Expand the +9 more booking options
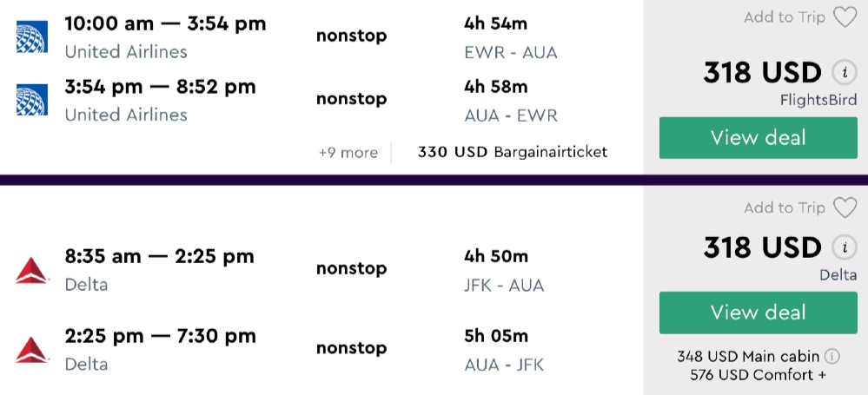868x395 pixels. click(x=348, y=153)
